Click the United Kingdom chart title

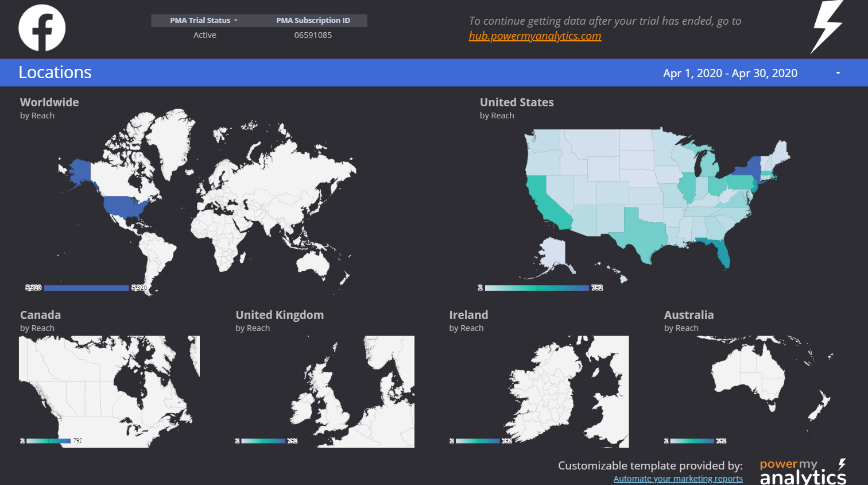click(x=280, y=315)
